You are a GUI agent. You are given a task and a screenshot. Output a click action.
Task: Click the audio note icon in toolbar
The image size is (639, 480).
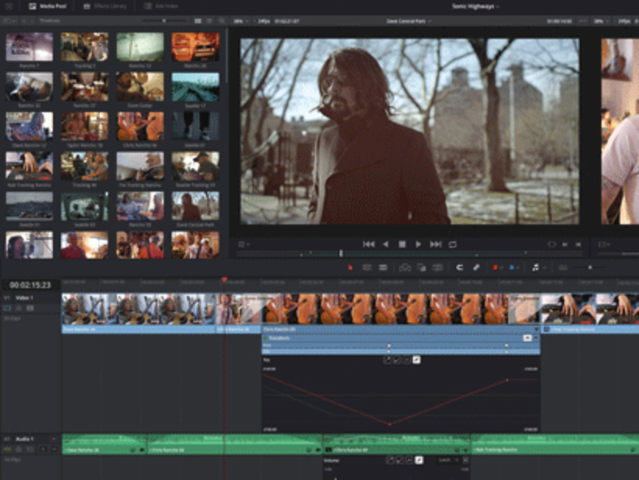click(535, 267)
